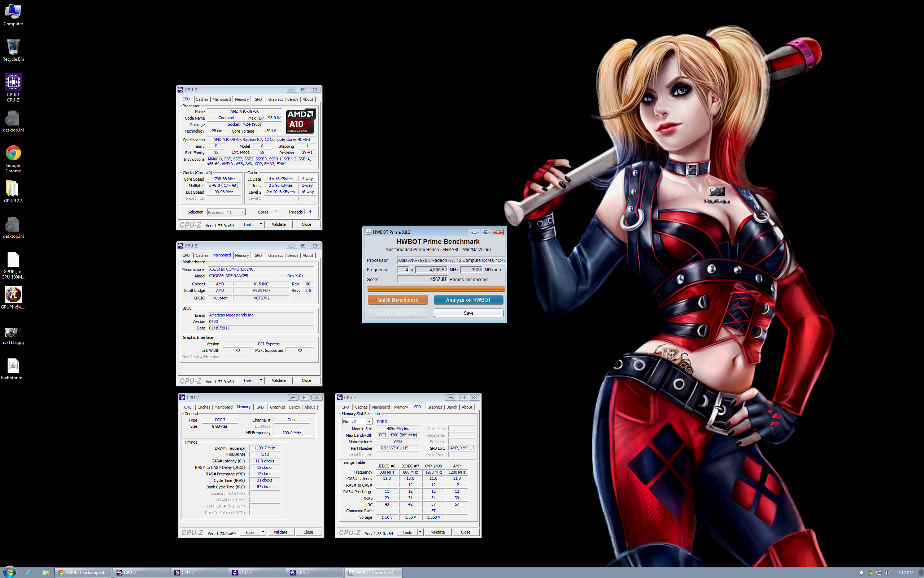Click the network tray icon
Screen dimensions: 924x578
[879, 573]
